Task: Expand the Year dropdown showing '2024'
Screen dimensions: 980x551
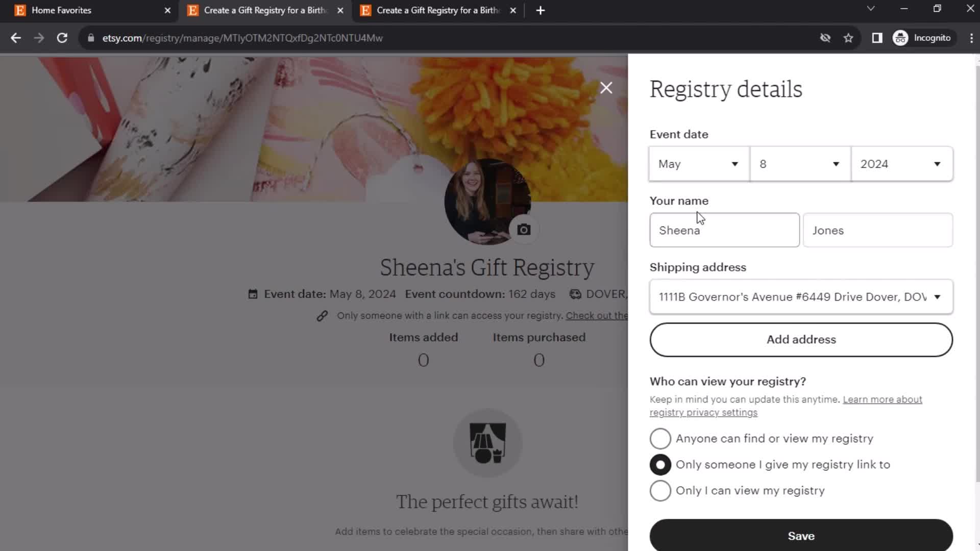Action: coord(901,163)
